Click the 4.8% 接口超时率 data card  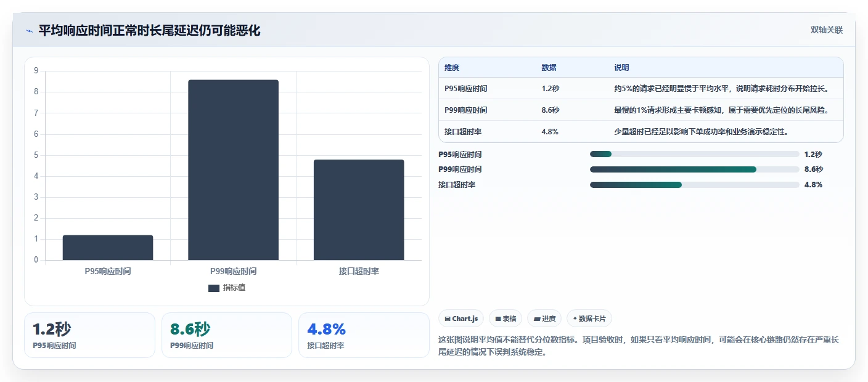click(364, 335)
